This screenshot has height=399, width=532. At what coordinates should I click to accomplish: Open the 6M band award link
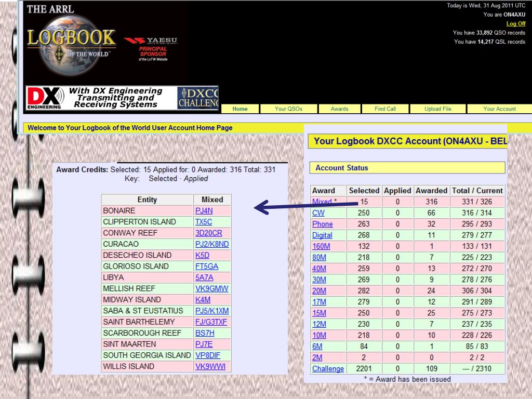(317, 347)
